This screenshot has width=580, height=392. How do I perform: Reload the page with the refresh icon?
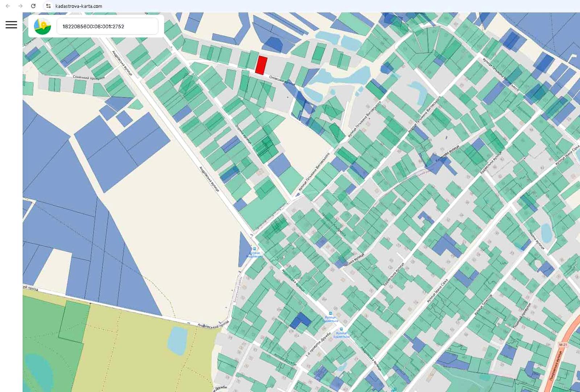pyautogui.click(x=33, y=6)
